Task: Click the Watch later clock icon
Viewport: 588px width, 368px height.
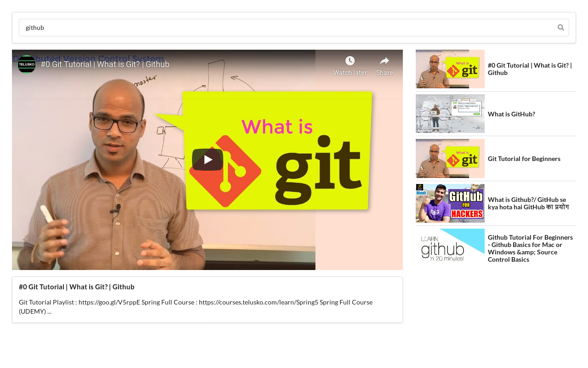Action: (350, 61)
